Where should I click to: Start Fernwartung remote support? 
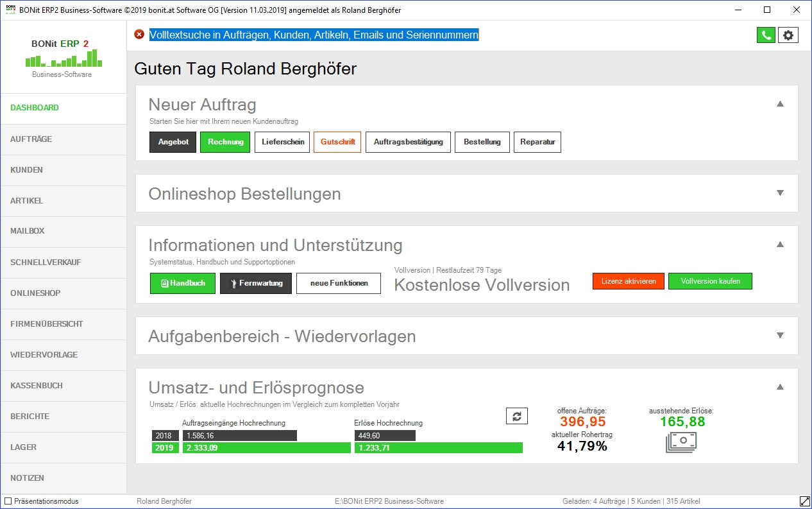click(x=256, y=284)
